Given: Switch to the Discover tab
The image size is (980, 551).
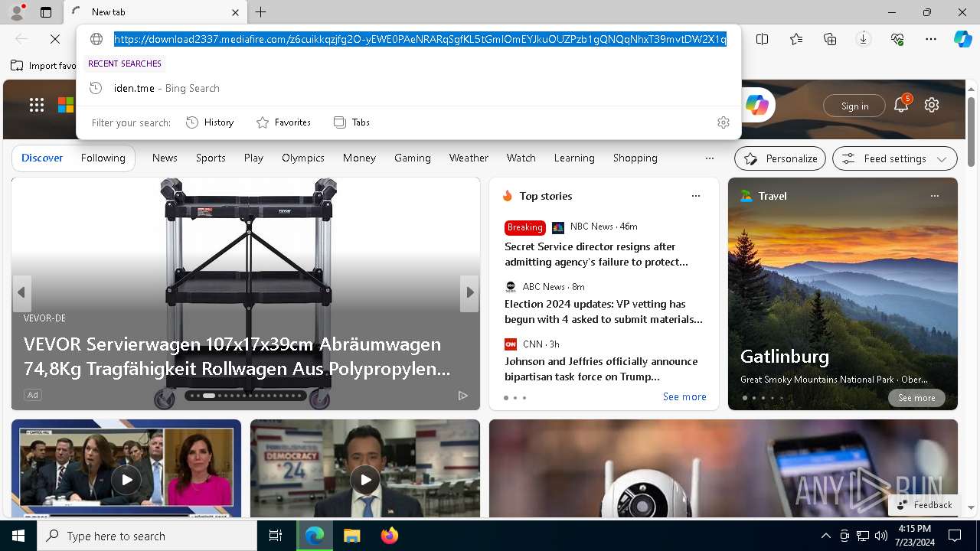Looking at the screenshot, I should click(x=42, y=158).
